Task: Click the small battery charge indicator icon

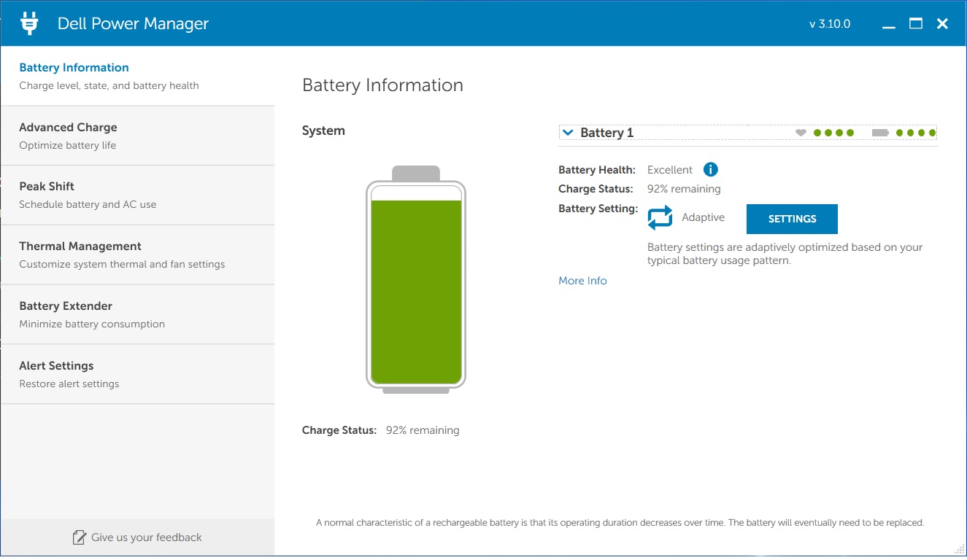Action: 880,133
